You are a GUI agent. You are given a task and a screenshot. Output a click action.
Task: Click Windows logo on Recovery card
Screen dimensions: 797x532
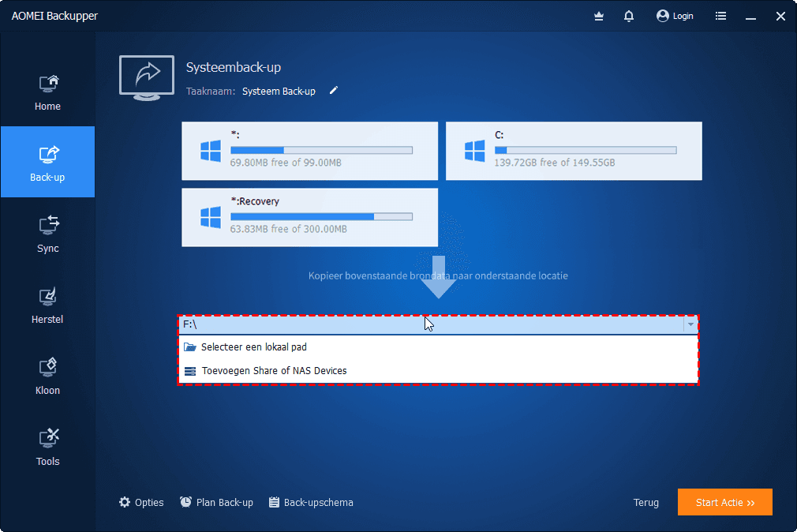(211, 218)
